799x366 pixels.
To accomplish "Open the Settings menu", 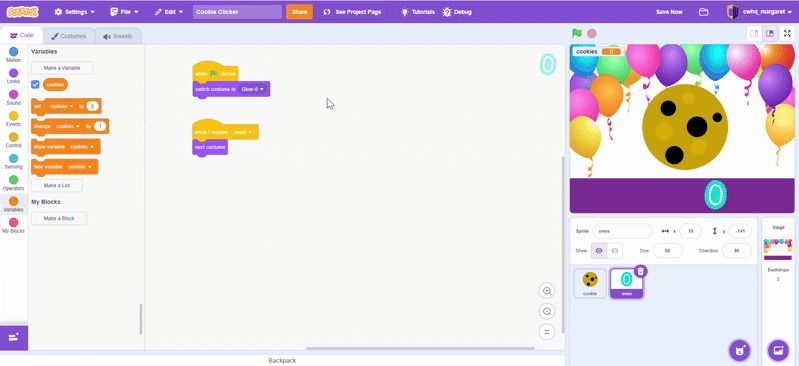I will [74, 12].
